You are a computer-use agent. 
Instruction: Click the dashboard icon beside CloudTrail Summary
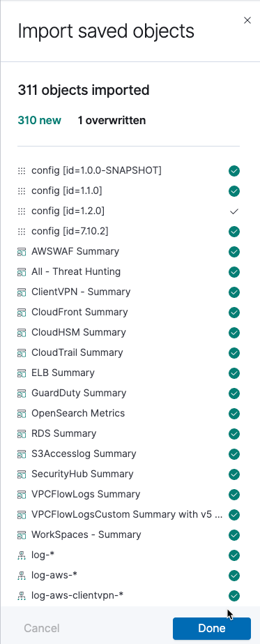coord(22,353)
